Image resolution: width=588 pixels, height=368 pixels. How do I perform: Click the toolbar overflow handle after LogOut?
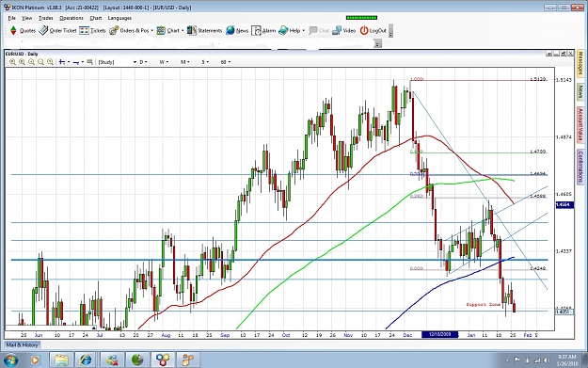click(390, 31)
